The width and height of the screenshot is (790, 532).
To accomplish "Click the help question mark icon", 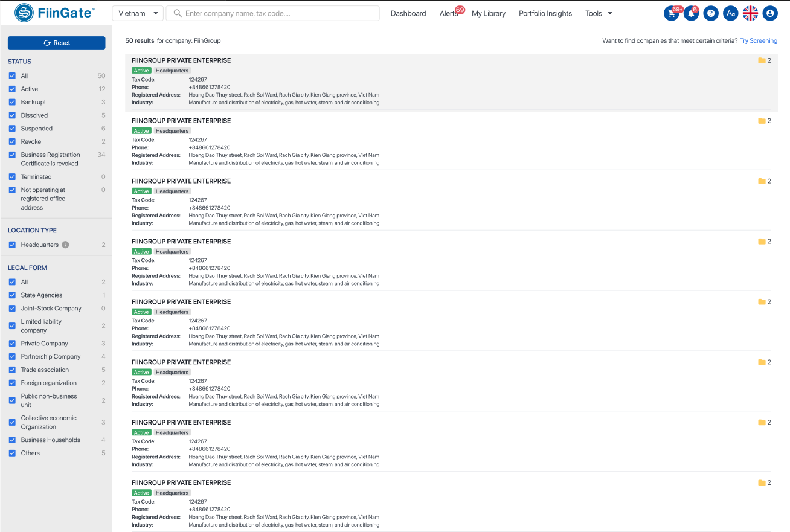I will tap(711, 13).
